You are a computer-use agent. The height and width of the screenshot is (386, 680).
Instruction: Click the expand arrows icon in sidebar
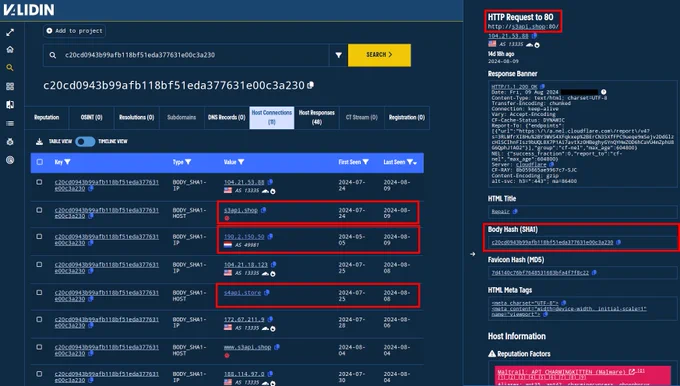(10, 32)
